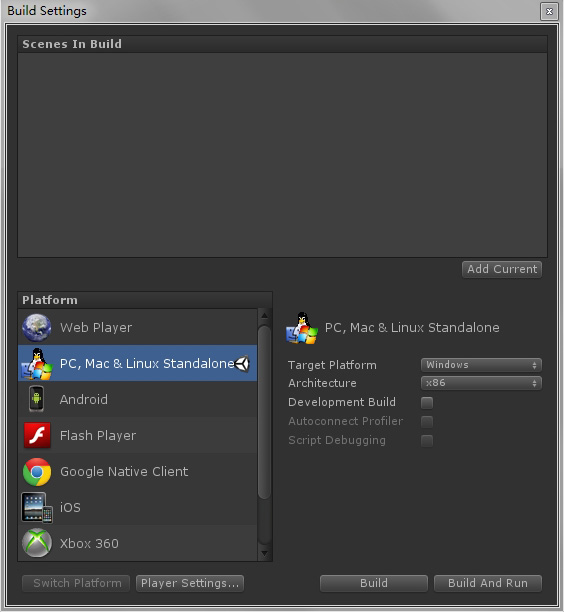Screen dimensions: 564x612
Task: Click the Unity logo on the selected platform
Action: [x=242, y=364]
